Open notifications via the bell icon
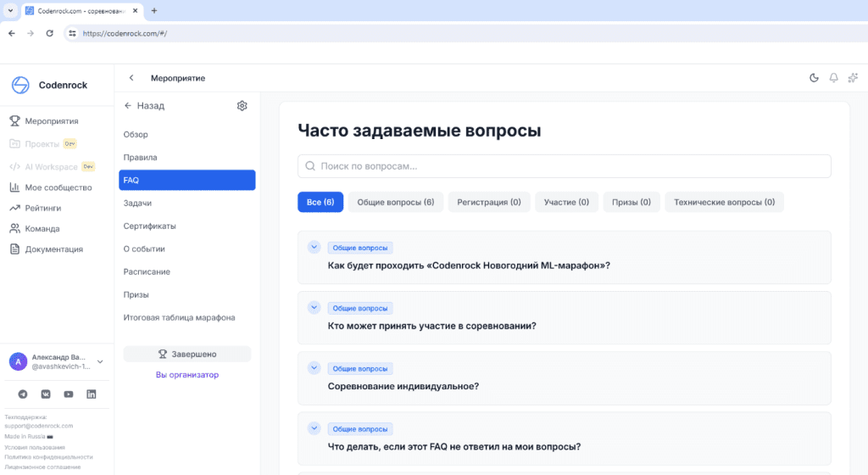 (833, 78)
